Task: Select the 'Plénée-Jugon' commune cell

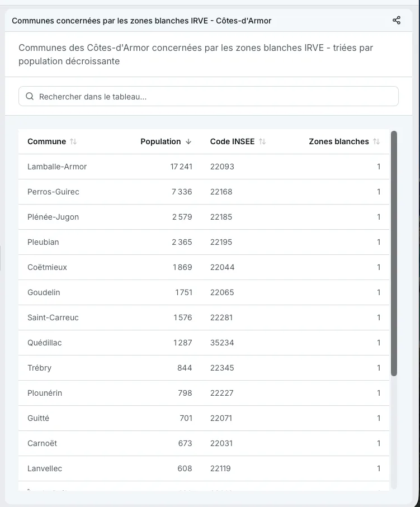Action: click(53, 217)
